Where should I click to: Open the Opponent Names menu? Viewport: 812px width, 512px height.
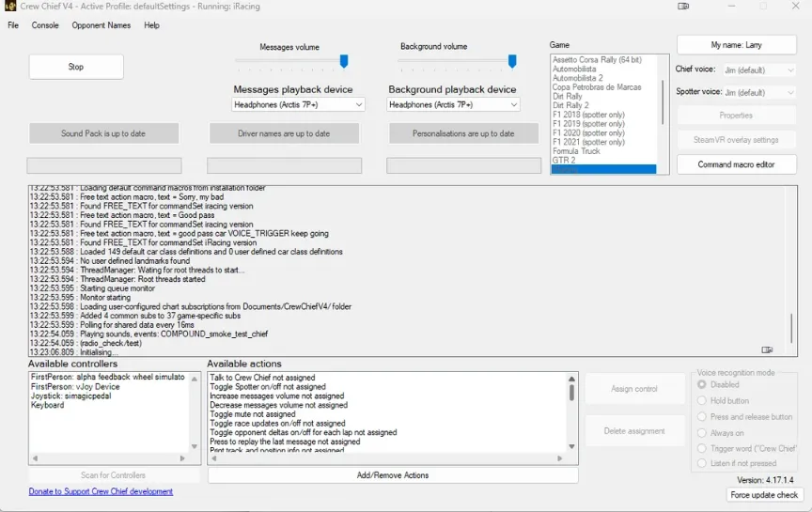pos(101,24)
